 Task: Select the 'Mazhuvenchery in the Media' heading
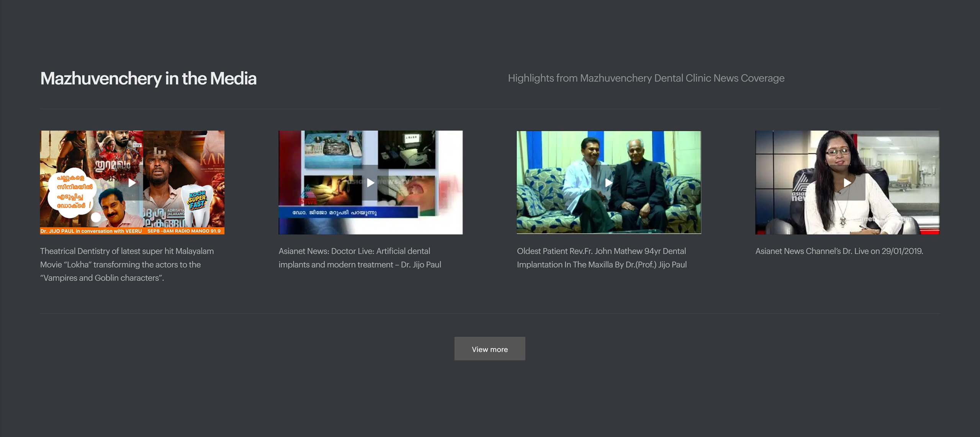(148, 79)
